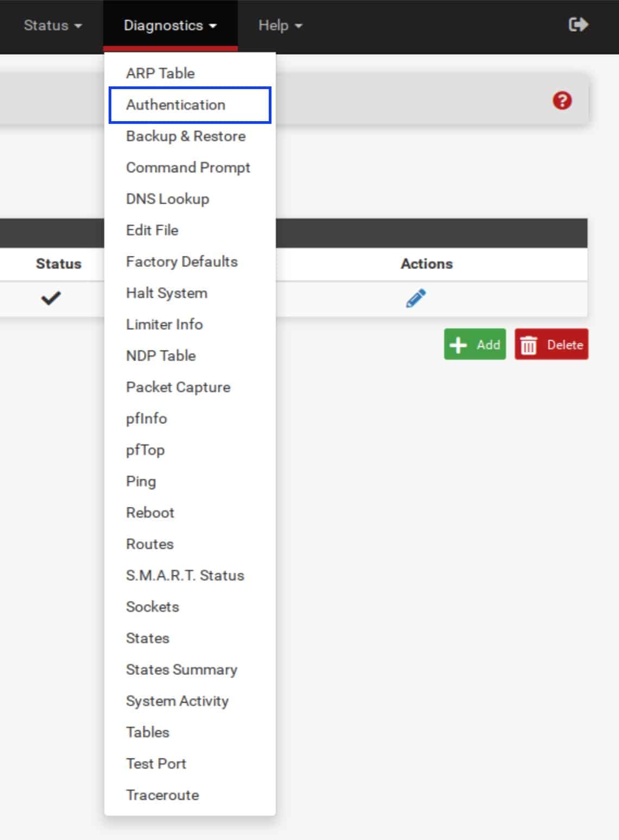
Task: Click the blue pencil edit icon
Action: (x=416, y=298)
